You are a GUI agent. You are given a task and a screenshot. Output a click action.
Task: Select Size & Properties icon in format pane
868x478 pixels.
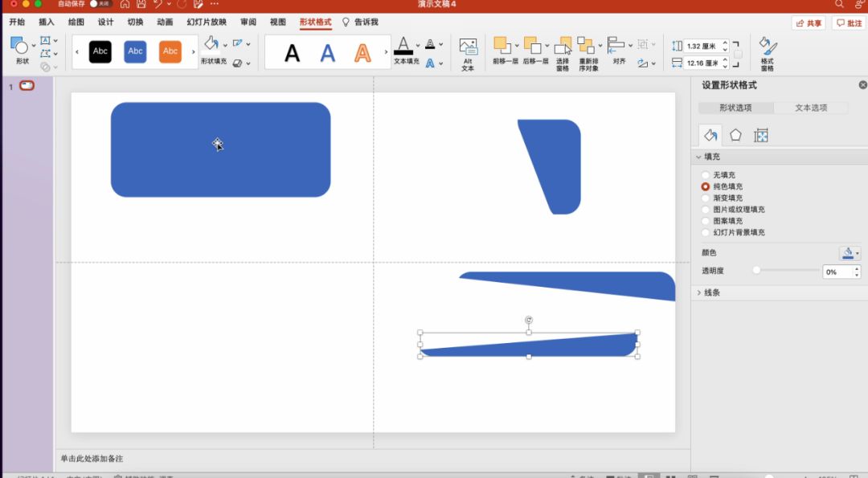(x=761, y=135)
